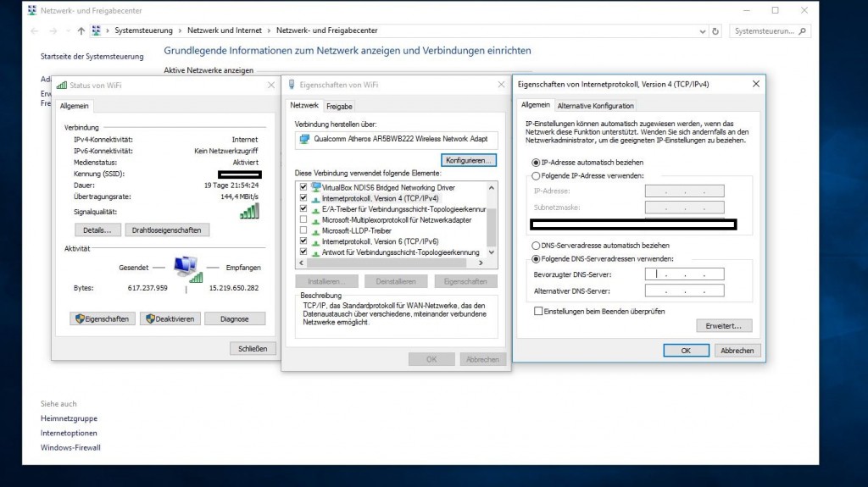This screenshot has height=487, width=868.
Task: Enable the Microsoft-LLDP-Treiber checkbox
Action: (x=303, y=230)
